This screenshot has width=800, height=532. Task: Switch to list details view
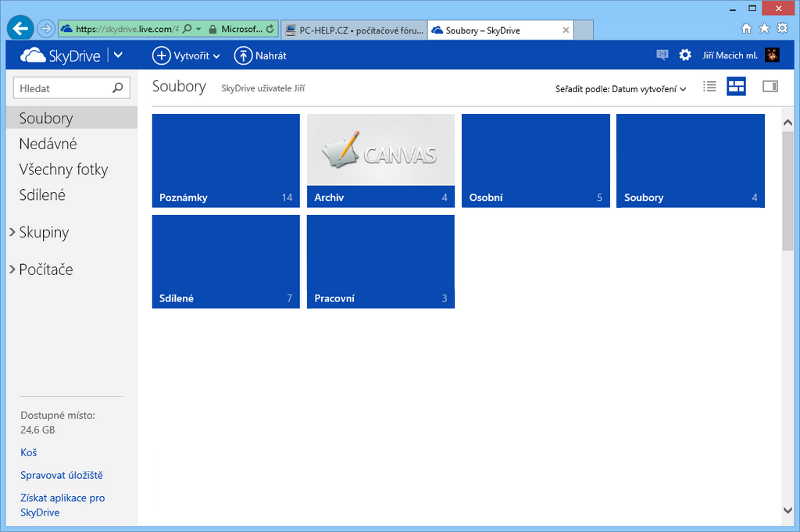[710, 87]
